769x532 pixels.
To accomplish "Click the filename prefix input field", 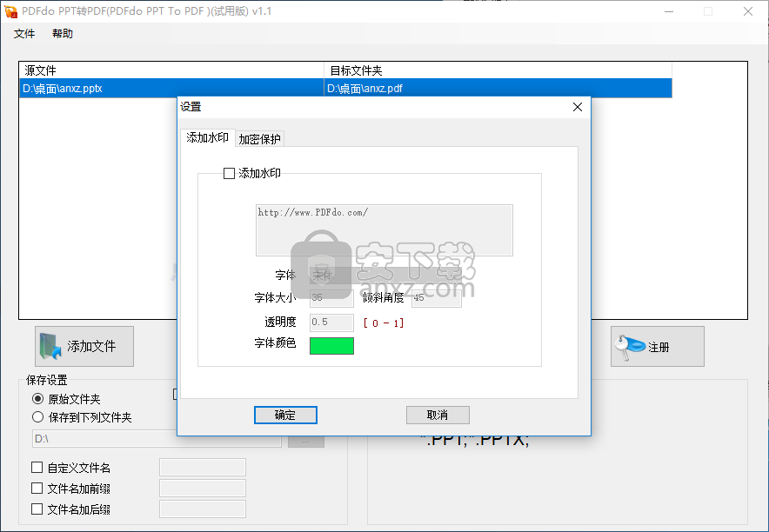I will 203,489.
